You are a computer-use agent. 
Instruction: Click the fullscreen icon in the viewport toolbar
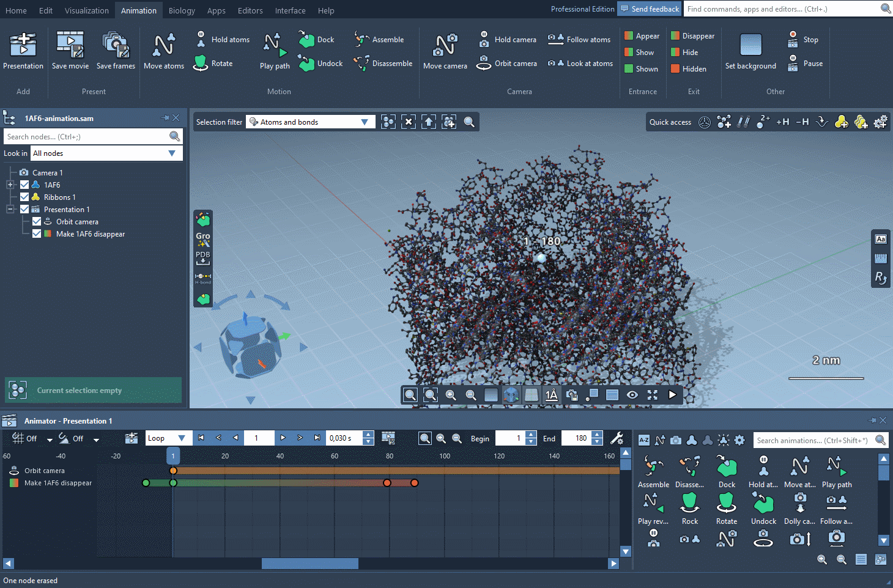pos(652,395)
